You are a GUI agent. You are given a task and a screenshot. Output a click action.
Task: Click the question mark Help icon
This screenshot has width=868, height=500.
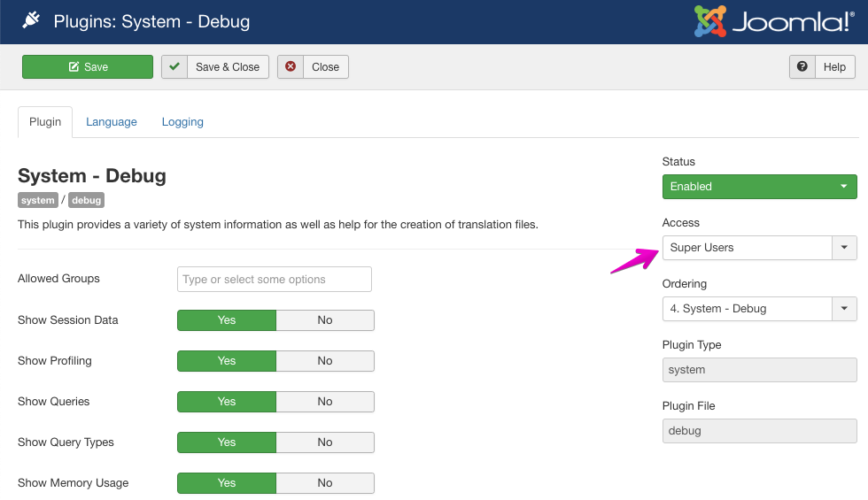click(x=802, y=67)
